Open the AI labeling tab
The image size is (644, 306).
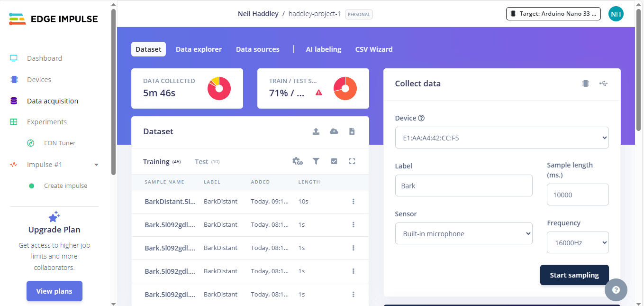pos(324,49)
